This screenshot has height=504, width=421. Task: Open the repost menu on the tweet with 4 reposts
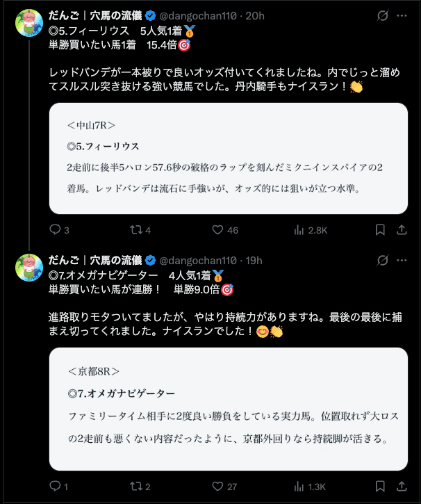135,230
